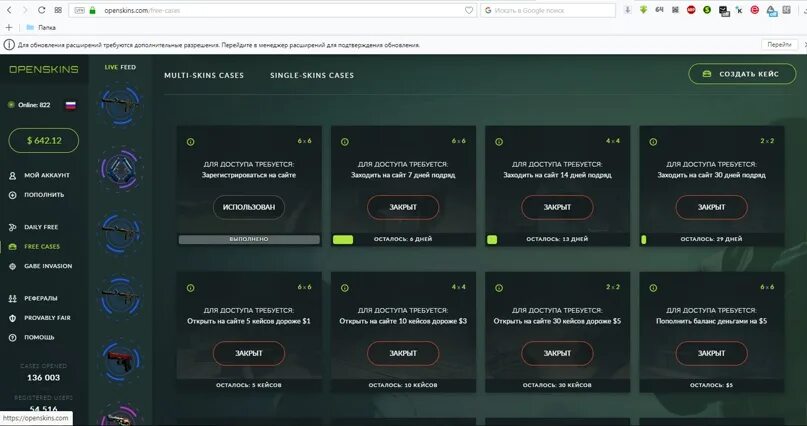Open PROVABLY FAIR page
807x426 pixels.
pyautogui.click(x=40, y=318)
